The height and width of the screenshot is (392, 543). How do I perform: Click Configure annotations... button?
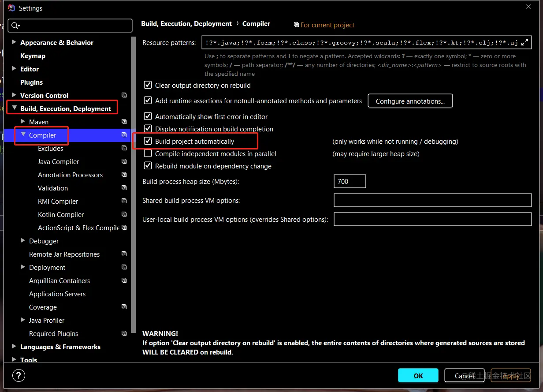click(x=410, y=101)
